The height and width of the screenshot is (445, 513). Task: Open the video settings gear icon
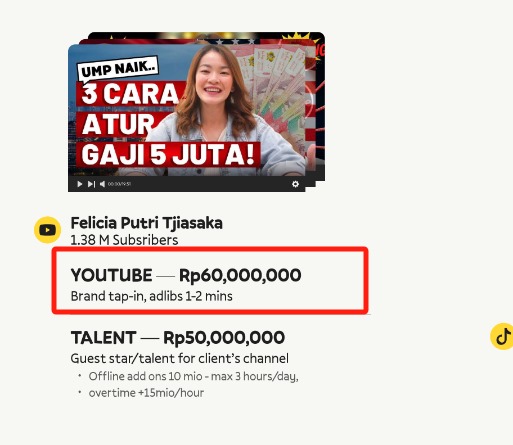(x=295, y=184)
